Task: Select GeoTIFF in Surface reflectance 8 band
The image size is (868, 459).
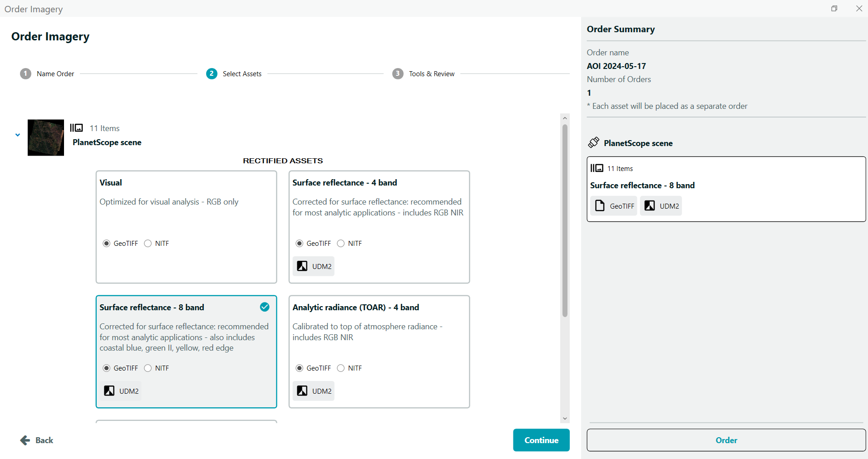Action: pyautogui.click(x=107, y=368)
